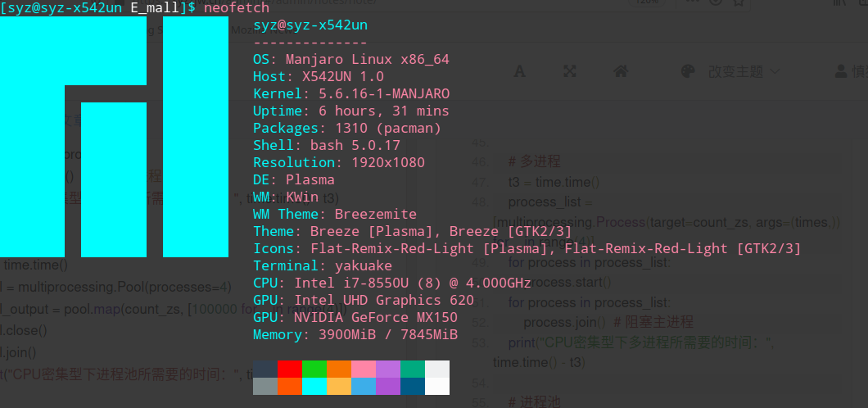Click the 'multiprocessing.Pool(processes=4)' code text

coord(124,288)
